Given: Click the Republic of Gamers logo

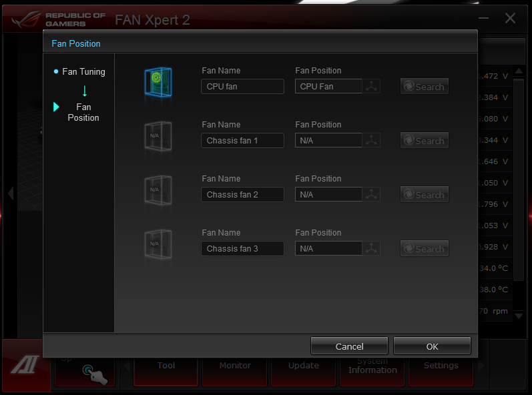Looking at the screenshot, I should [58, 19].
